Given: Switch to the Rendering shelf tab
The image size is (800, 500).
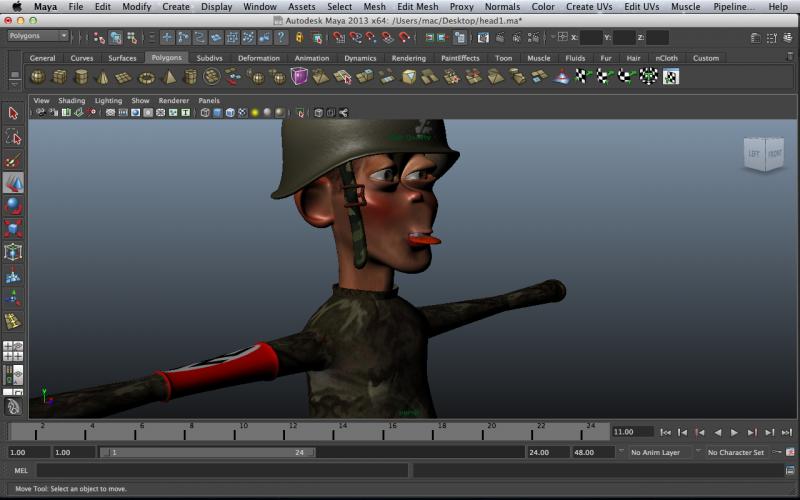Looking at the screenshot, I should 408,58.
